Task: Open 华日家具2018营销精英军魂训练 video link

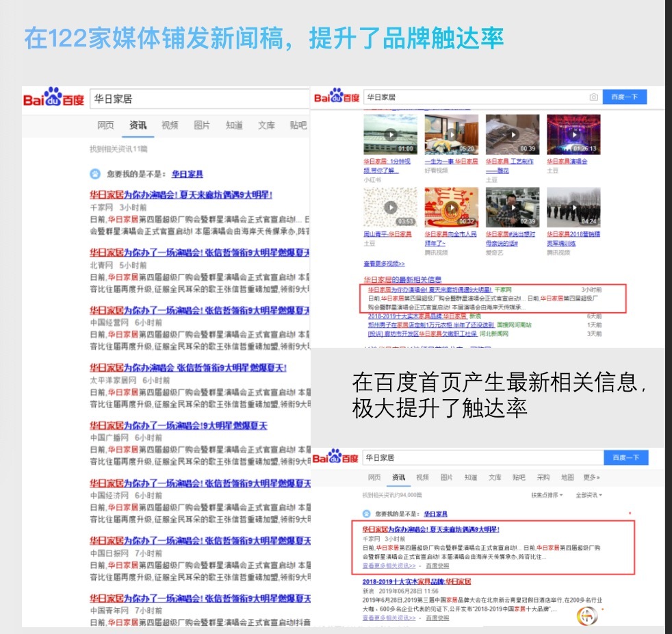Action: 573,238
